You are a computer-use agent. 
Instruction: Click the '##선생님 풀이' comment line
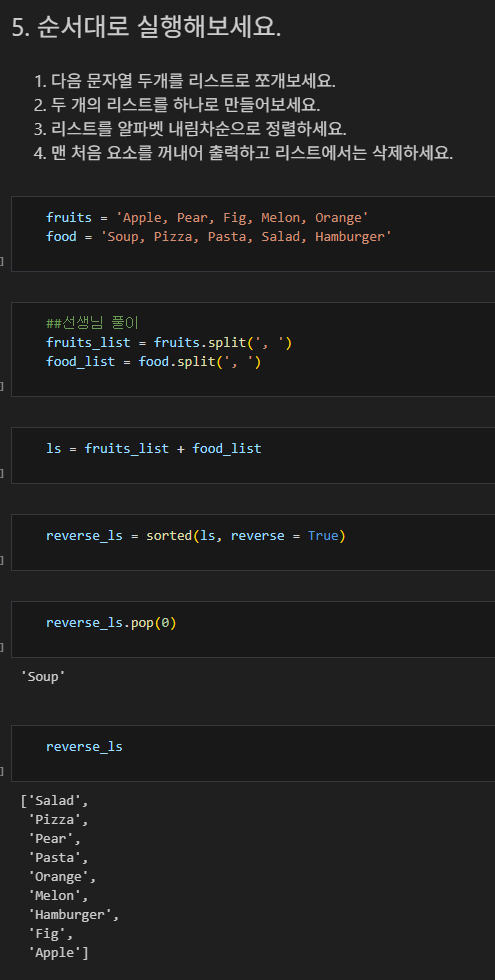point(92,323)
